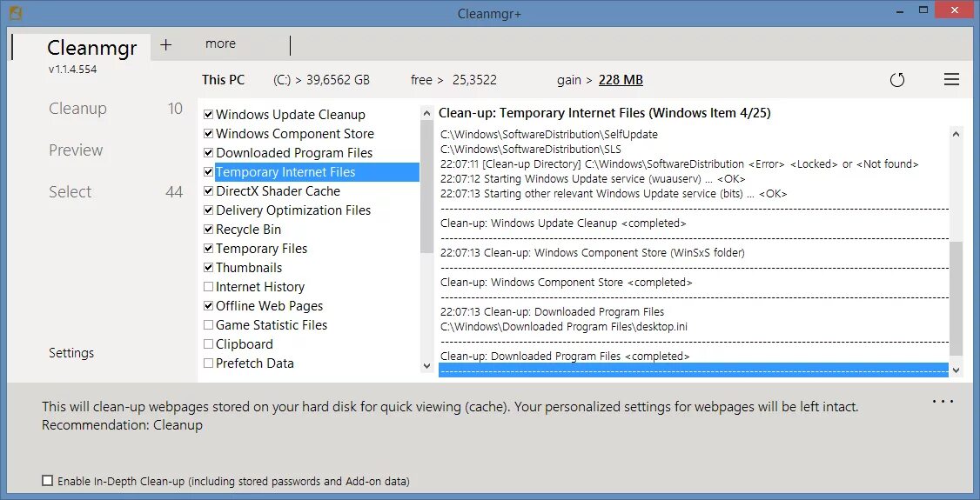
Task: Open the more tab
Action: pyautogui.click(x=220, y=43)
